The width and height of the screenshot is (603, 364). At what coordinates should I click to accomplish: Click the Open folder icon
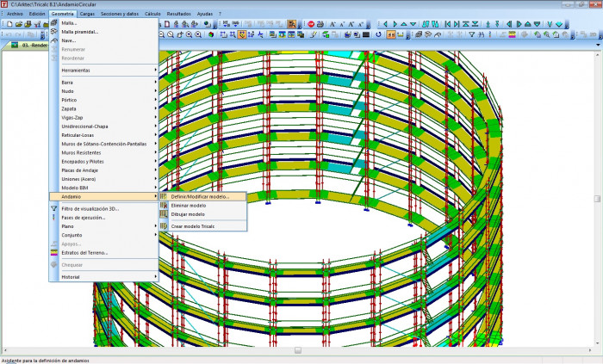(x=18, y=24)
